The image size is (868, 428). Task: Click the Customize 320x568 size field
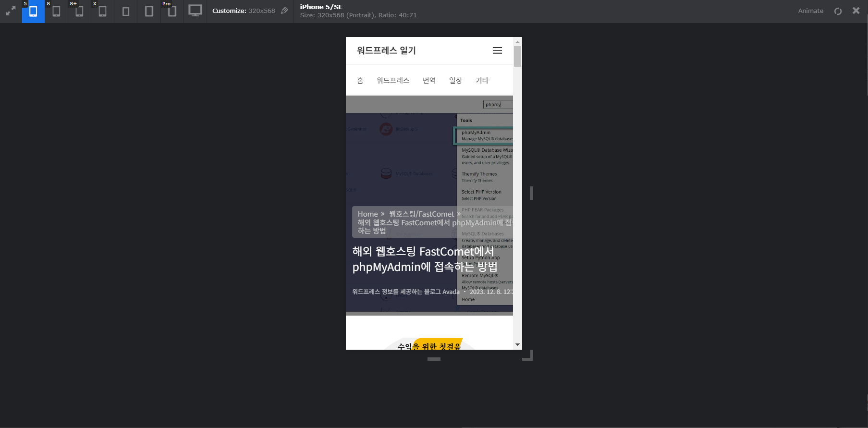coord(244,11)
